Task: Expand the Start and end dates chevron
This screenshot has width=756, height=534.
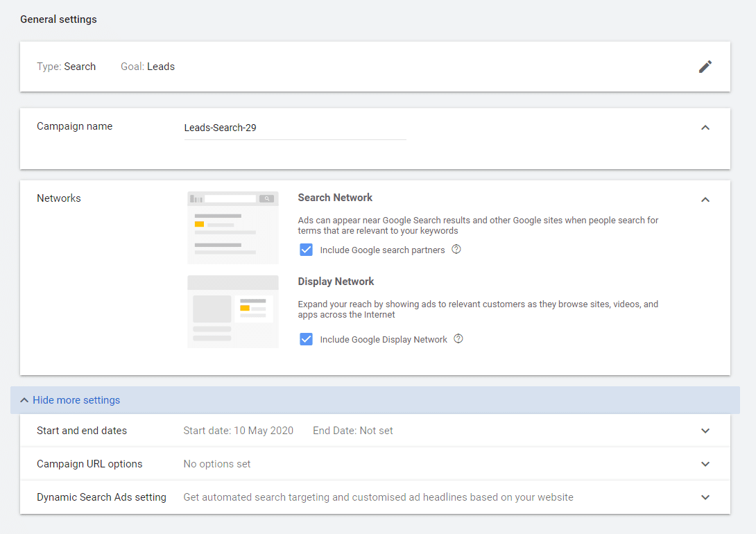Action: coord(705,431)
